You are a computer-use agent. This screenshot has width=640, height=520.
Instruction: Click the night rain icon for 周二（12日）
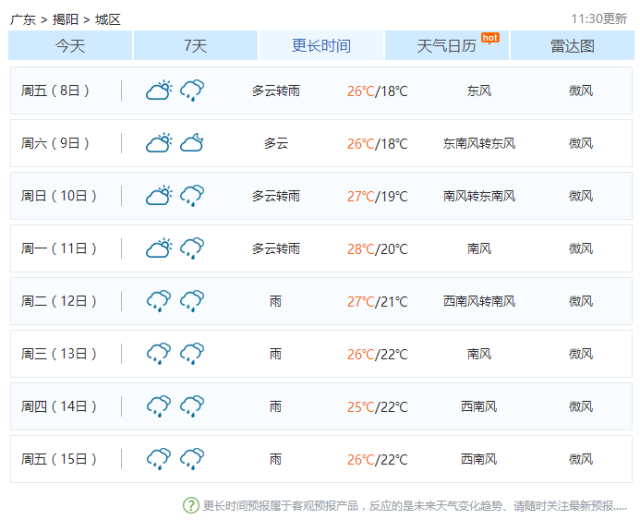(192, 301)
